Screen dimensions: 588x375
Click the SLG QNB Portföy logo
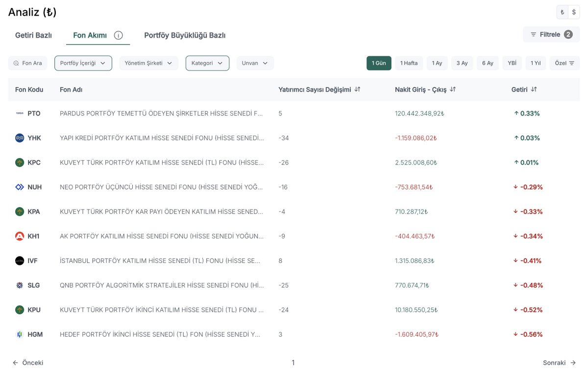20,285
